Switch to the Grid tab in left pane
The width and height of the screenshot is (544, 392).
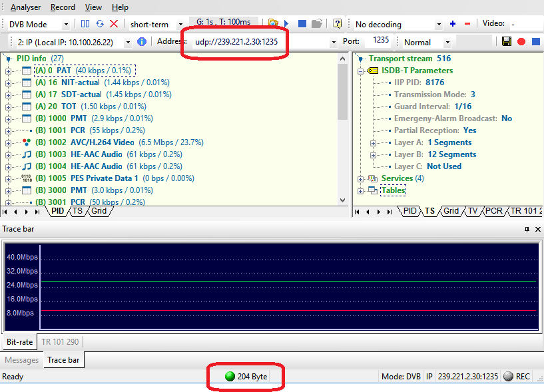pyautogui.click(x=99, y=211)
